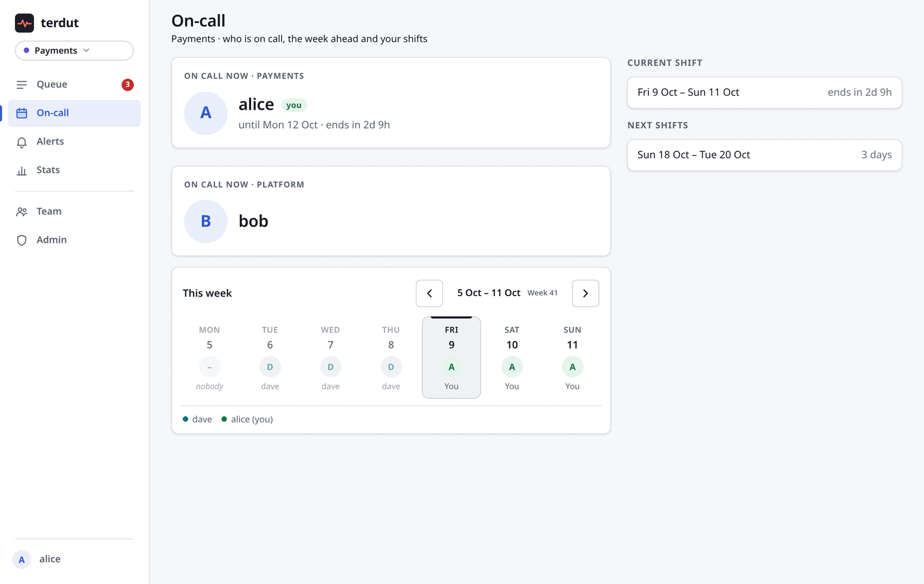Click the bob on-call name

(254, 221)
